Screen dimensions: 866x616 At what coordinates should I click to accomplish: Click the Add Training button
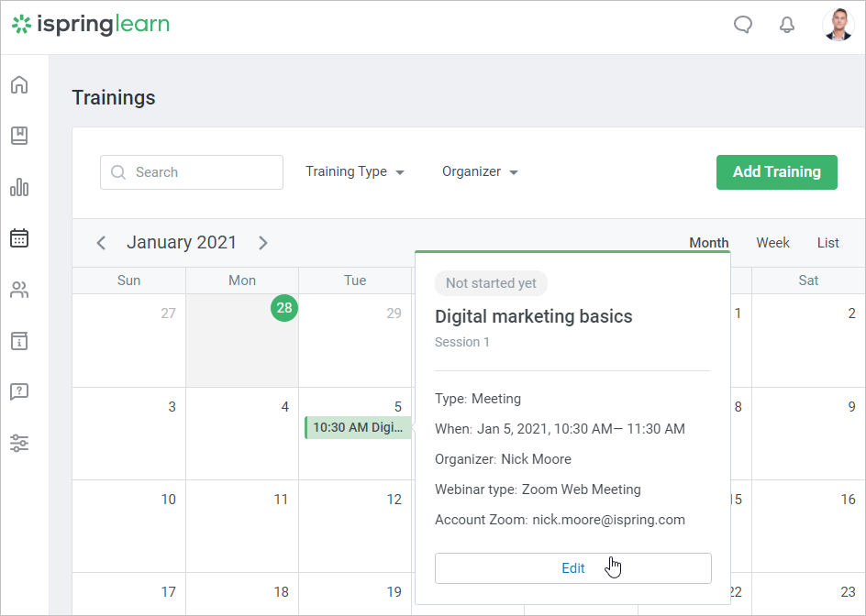coord(776,172)
